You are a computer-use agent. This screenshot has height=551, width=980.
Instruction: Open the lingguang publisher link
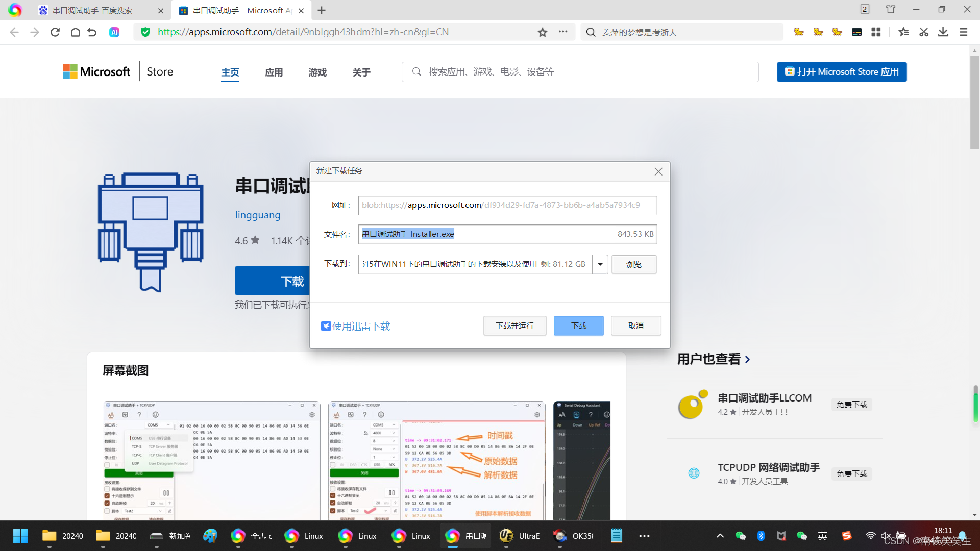[x=258, y=215]
